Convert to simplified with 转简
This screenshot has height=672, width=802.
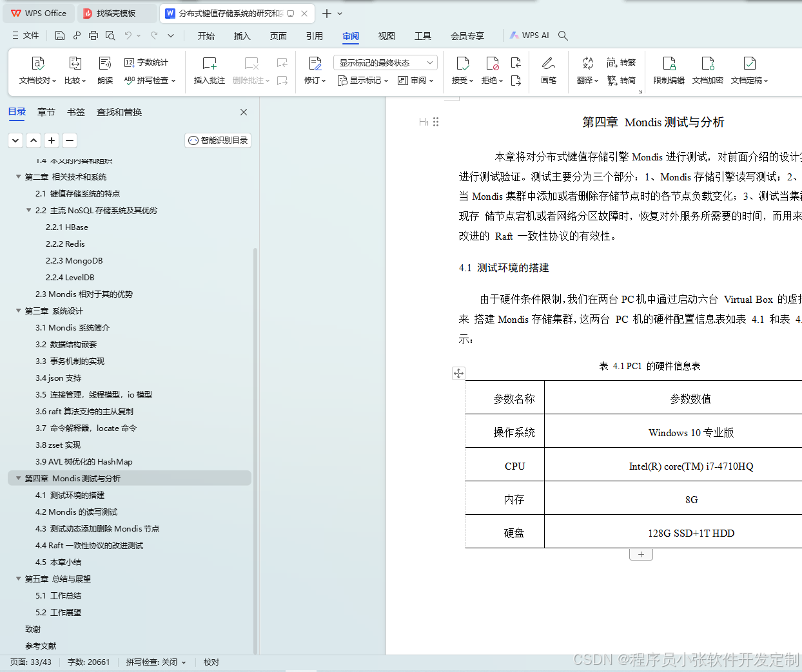(x=621, y=81)
